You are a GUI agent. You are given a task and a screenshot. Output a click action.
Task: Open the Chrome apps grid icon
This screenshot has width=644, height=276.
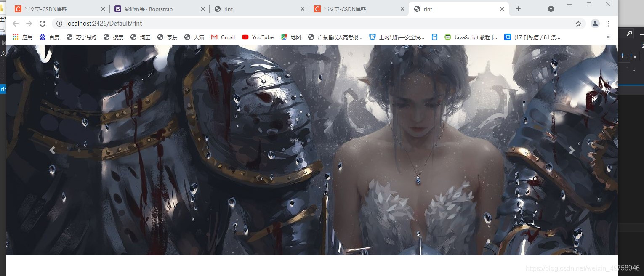16,37
